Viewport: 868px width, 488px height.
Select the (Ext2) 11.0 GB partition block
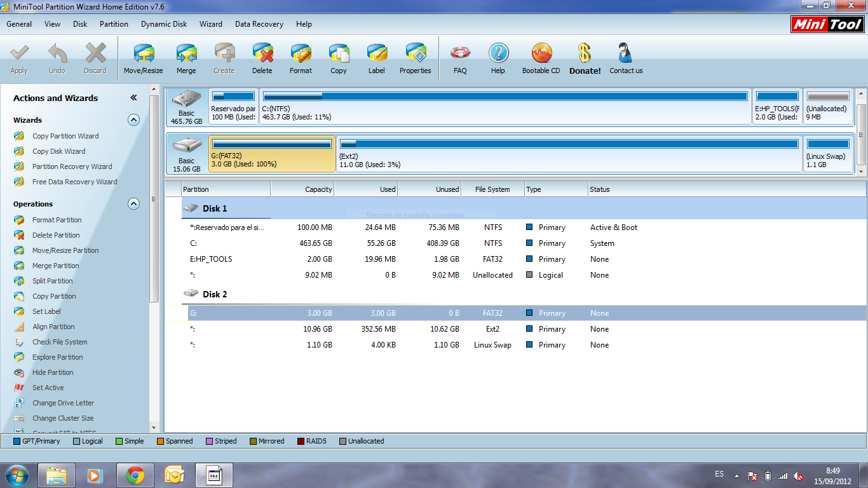(x=569, y=153)
